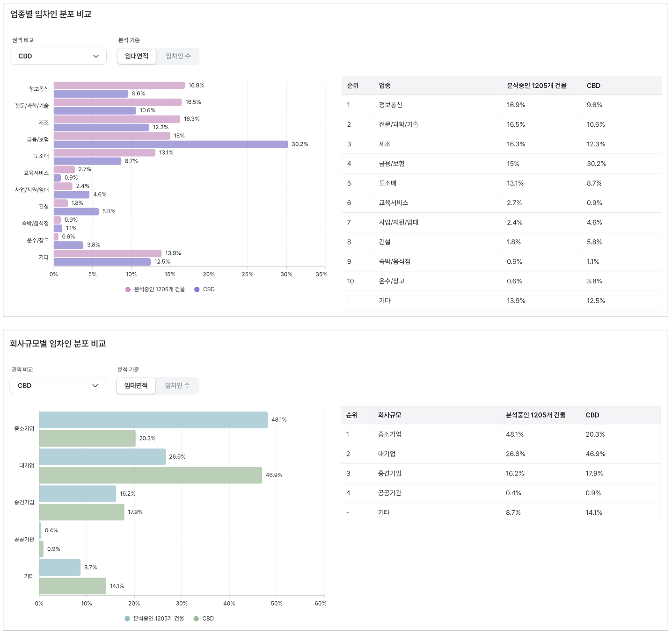Viewport: 672px width, 635px height.
Task: Click the 16.9% 정보통신 bar in the chart
Action: pyautogui.click(x=119, y=86)
